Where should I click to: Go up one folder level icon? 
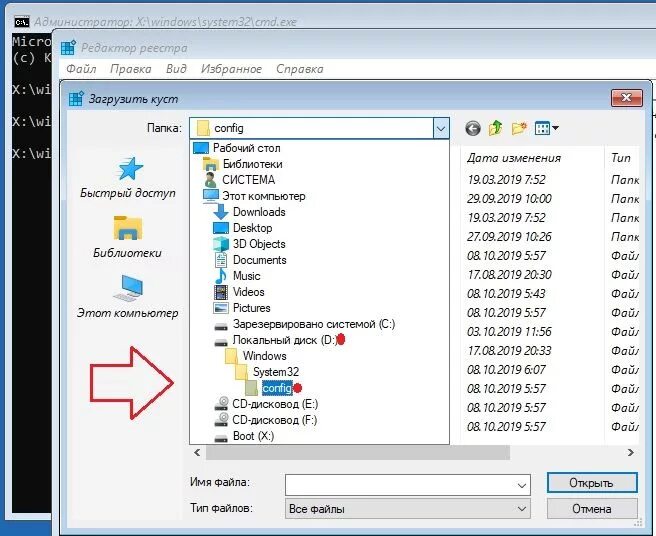[496, 128]
